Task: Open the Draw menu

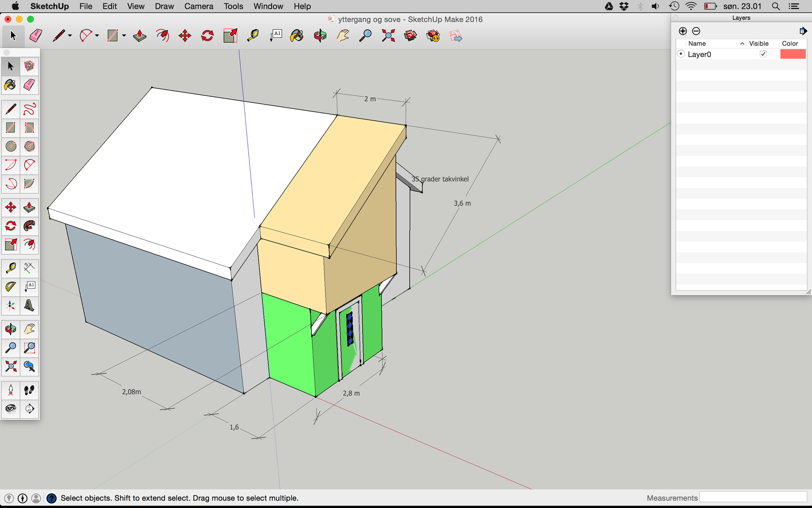Action: coord(164,6)
